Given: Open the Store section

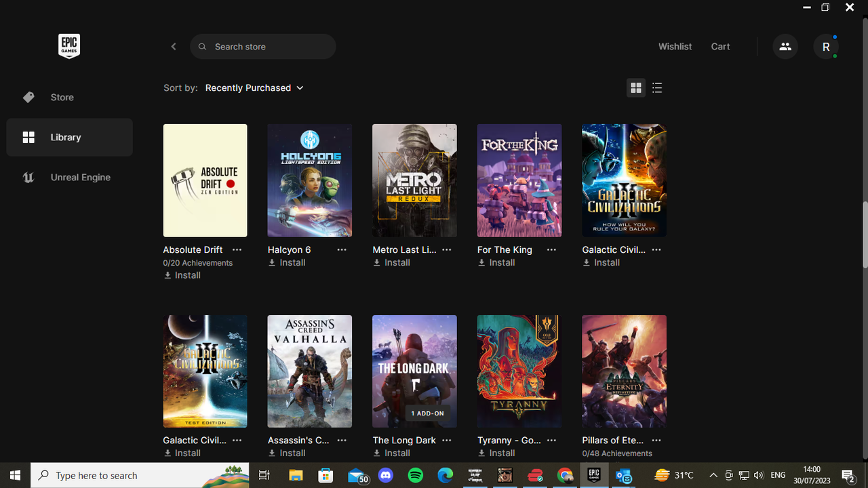Looking at the screenshot, I should 69,98.
